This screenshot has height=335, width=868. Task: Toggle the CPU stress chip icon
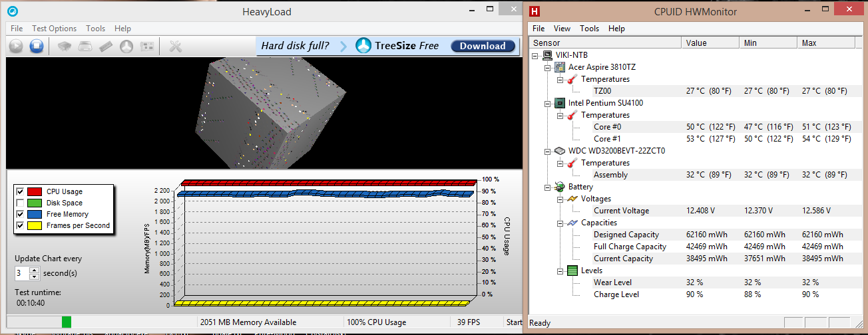[64, 46]
